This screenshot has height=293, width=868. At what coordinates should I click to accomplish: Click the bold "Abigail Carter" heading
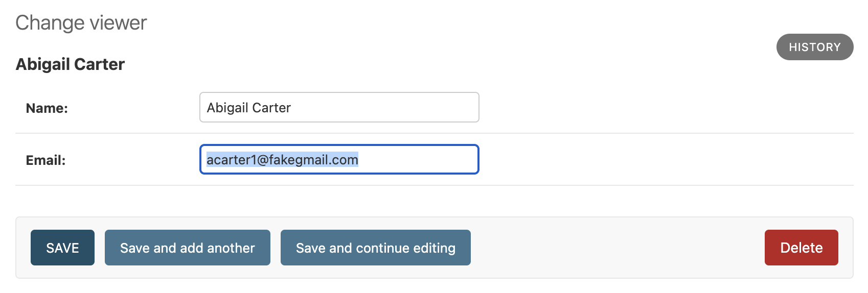[x=70, y=64]
